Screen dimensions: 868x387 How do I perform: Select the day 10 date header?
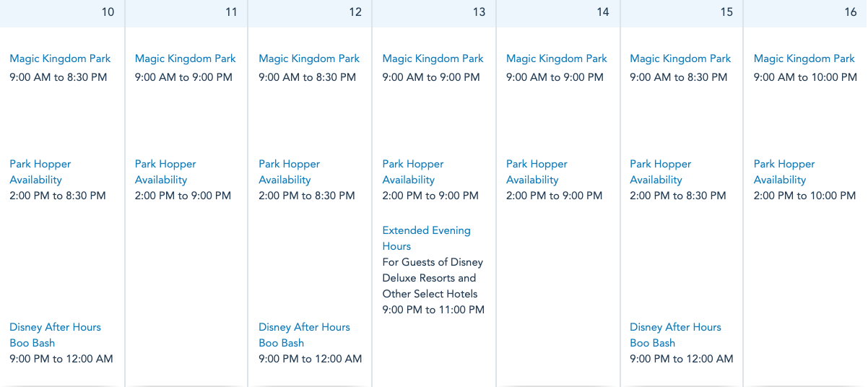(108, 12)
